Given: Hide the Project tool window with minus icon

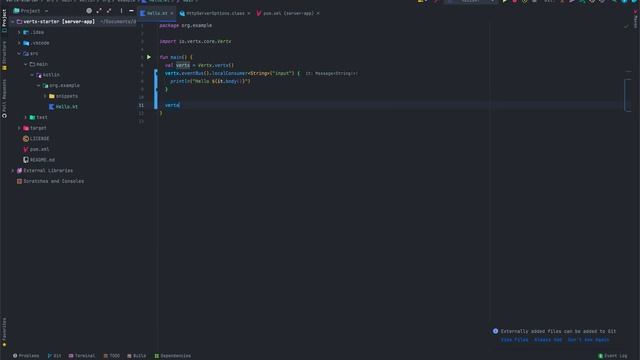Looking at the screenshot, I should click(x=131, y=11).
